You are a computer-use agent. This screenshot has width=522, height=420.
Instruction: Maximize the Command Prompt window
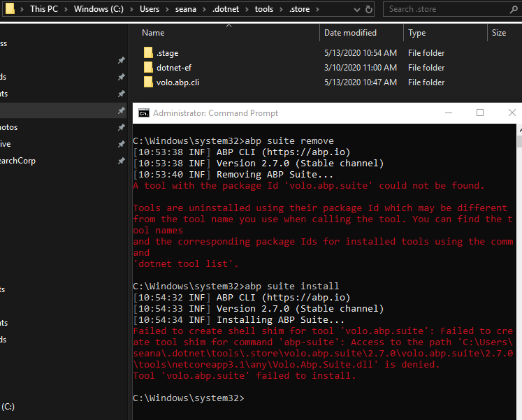coord(480,113)
